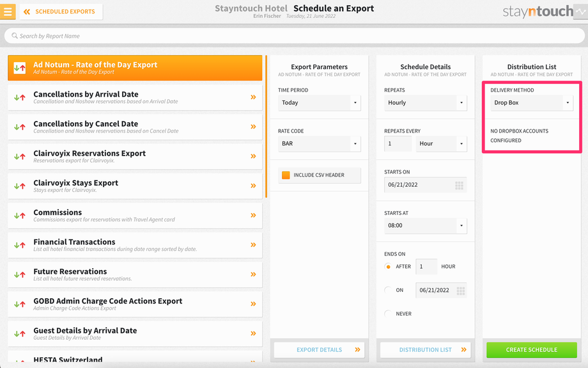The width and height of the screenshot is (588, 368).
Task: Edit the After hour count field
Action: tap(426, 267)
